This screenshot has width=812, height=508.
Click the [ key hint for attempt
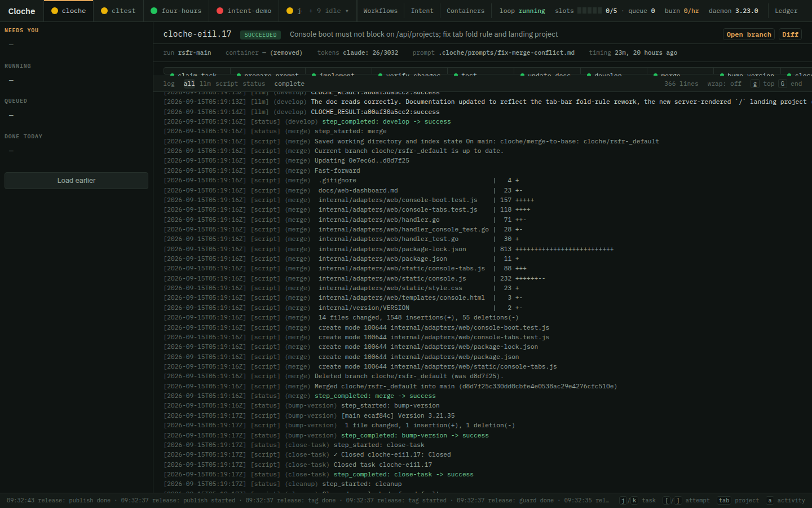tap(667, 500)
